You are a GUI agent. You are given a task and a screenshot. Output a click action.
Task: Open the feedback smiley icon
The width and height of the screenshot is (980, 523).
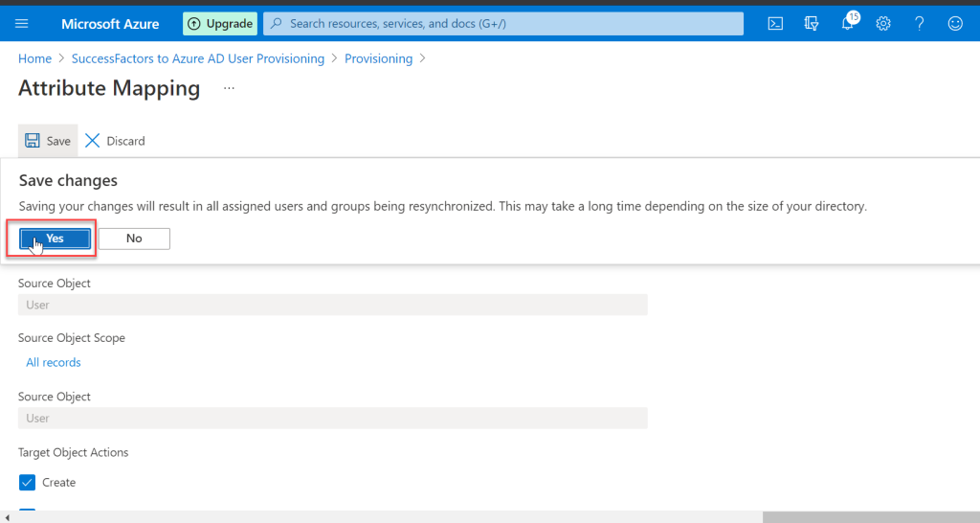pyautogui.click(x=955, y=24)
